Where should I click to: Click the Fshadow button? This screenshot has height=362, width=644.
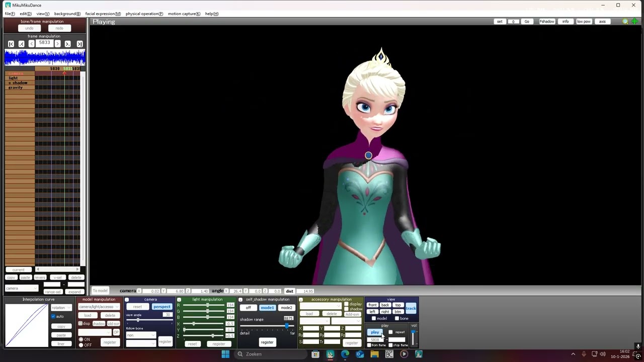click(x=547, y=22)
